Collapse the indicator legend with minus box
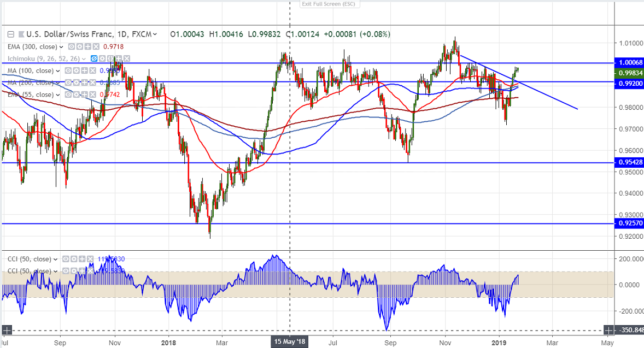 (x=10, y=34)
